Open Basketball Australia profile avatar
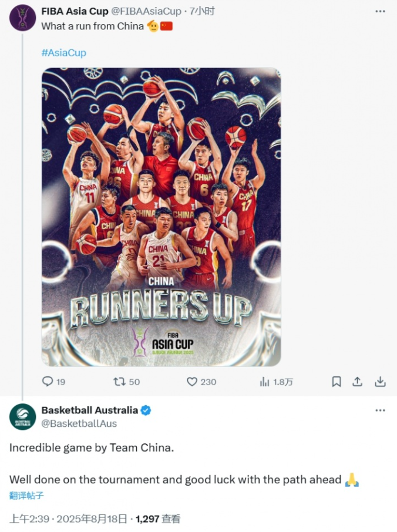The width and height of the screenshot is (397, 532). pos(22,417)
